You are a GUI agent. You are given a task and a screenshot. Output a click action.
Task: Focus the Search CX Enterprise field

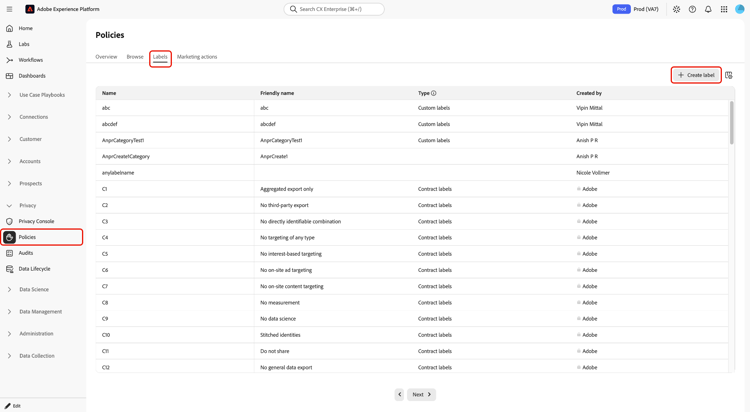(x=334, y=9)
